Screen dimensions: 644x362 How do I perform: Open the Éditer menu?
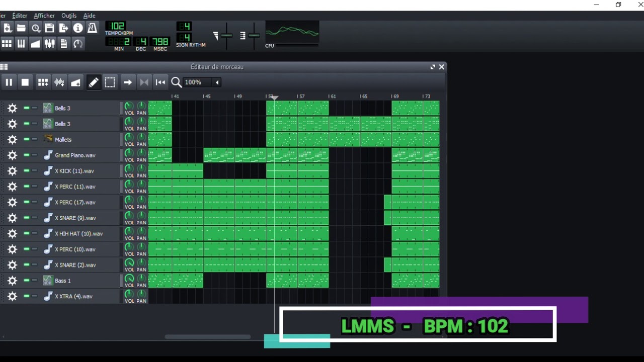pyautogui.click(x=20, y=16)
